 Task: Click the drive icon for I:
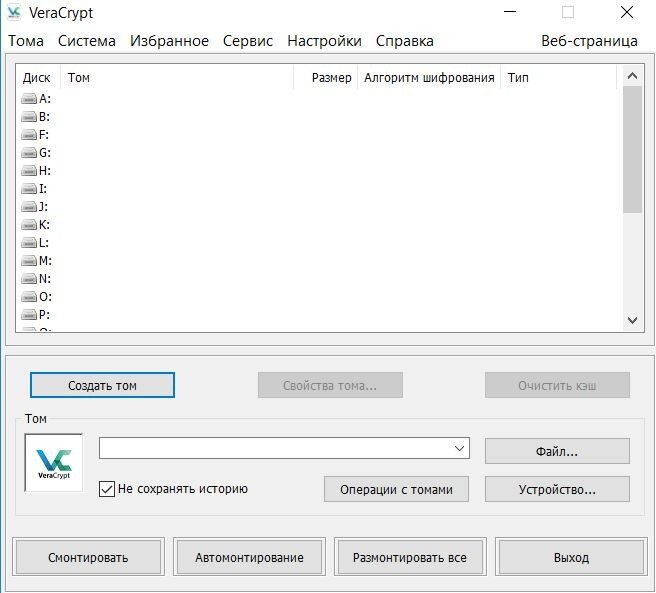pyautogui.click(x=29, y=189)
